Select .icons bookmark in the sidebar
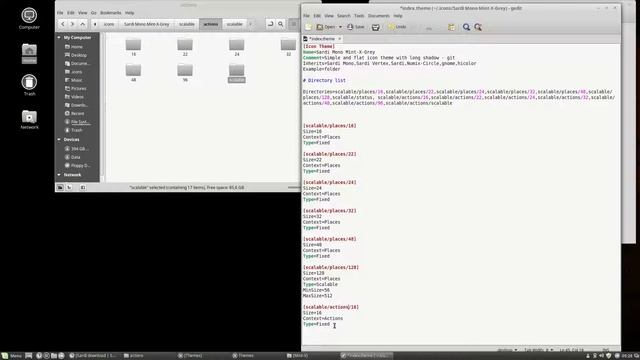 (x=77, y=72)
